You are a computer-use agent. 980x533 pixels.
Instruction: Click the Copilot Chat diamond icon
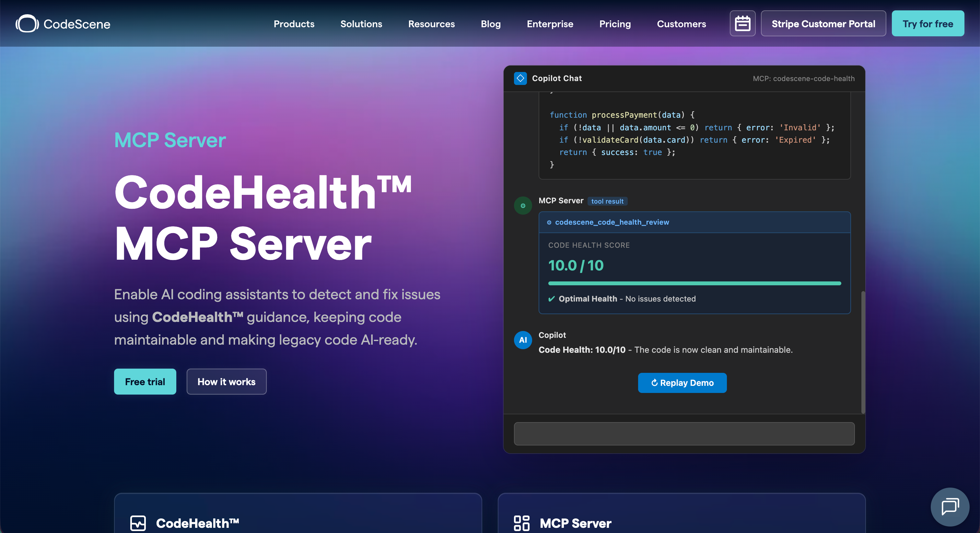click(520, 78)
